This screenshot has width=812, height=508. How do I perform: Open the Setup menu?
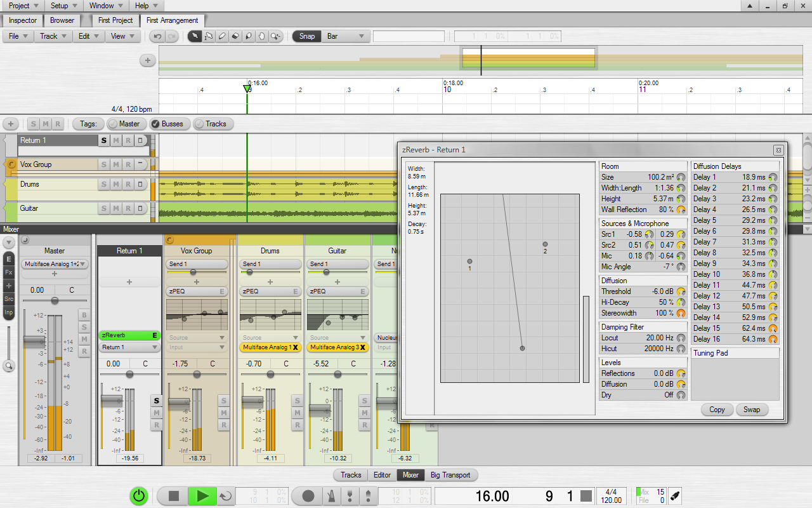pyautogui.click(x=62, y=6)
